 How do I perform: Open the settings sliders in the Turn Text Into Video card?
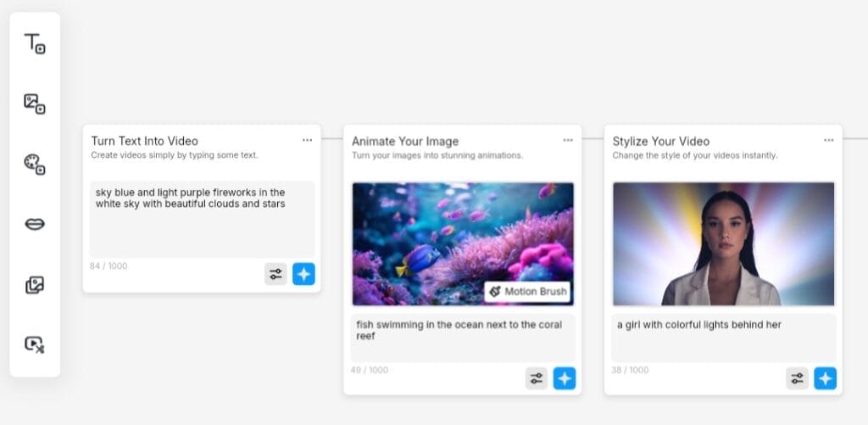(275, 274)
